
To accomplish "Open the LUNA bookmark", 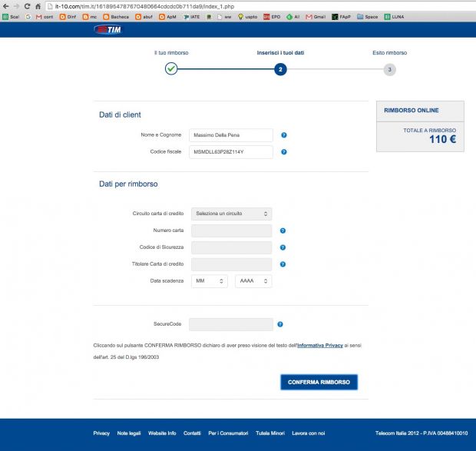I will (x=394, y=17).
